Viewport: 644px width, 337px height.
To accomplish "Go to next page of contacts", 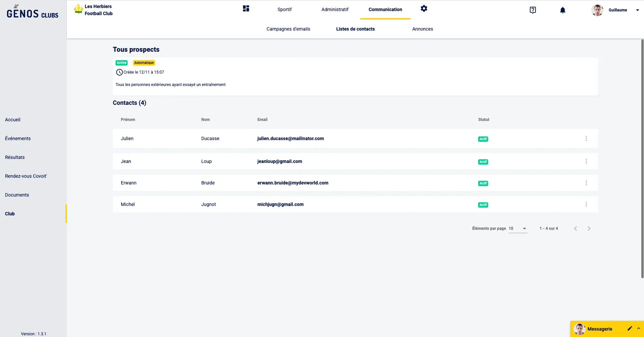I will [x=589, y=228].
